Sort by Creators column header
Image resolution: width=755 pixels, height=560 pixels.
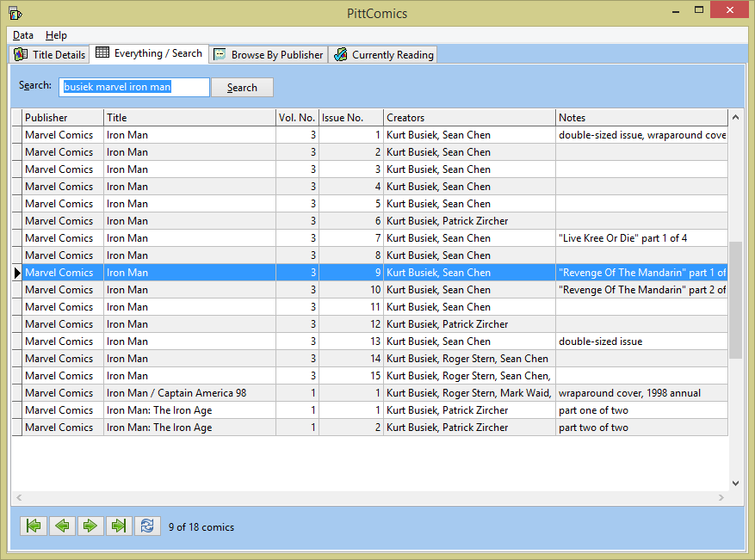(469, 117)
